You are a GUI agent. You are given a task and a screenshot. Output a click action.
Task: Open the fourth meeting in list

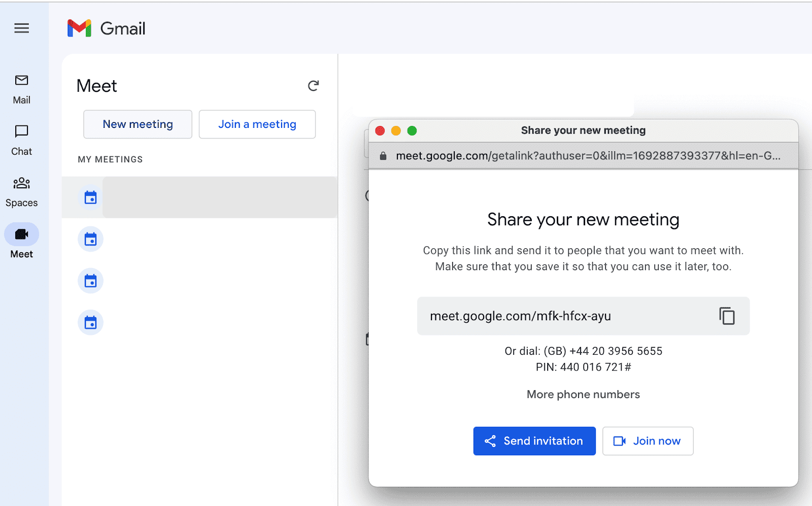[x=90, y=322]
